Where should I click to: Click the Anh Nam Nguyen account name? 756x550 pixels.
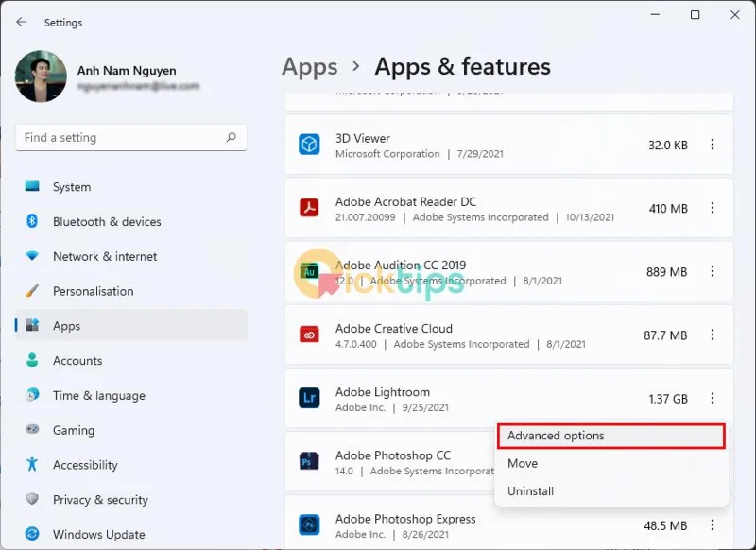127,70
